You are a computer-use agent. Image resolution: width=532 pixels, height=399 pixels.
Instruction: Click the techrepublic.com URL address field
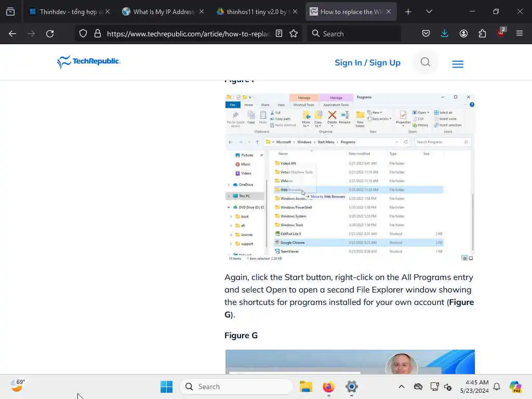pyautogui.click(x=188, y=34)
